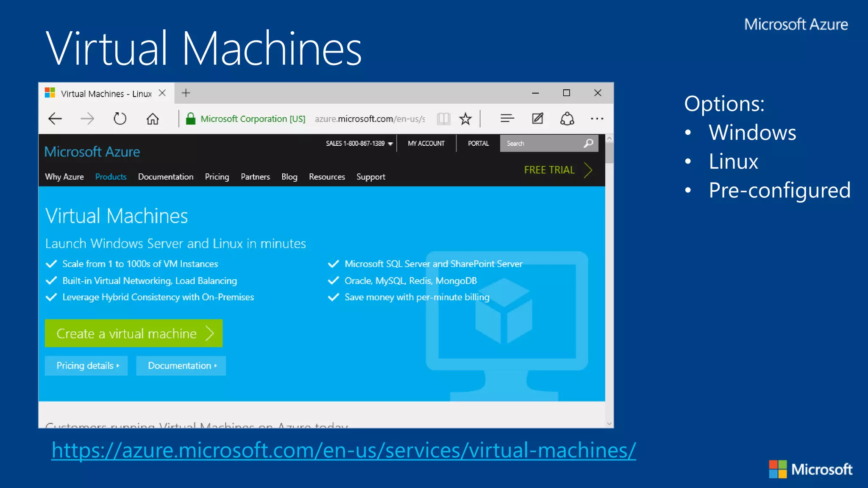Click 'Microsoft Corporation [US]' certificate label
Screen dimensions: 868x488
253,119
